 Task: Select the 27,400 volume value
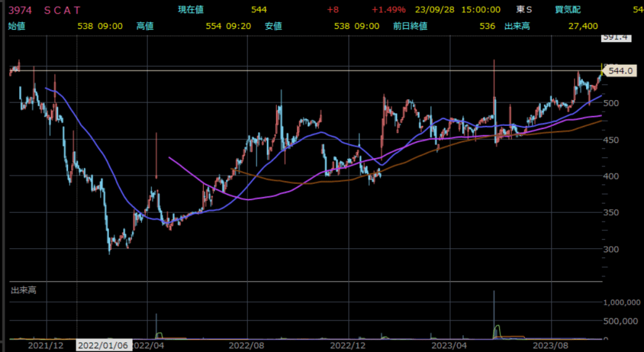pos(582,26)
